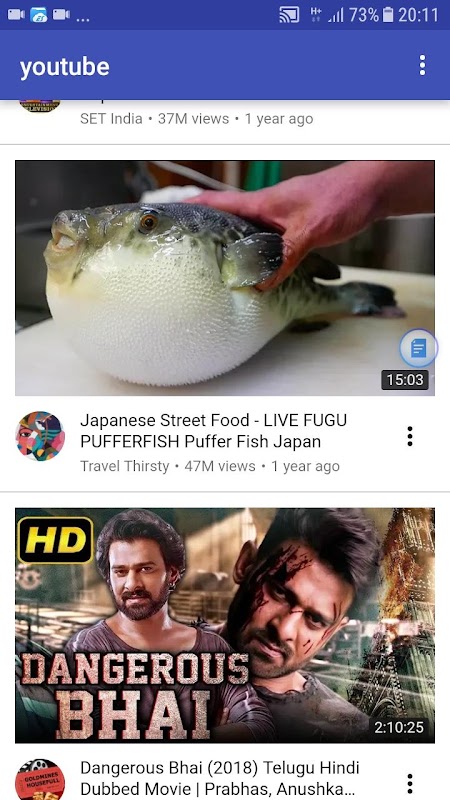Tap the HD badge on movie thumbnail
450x800 pixels.
tap(56, 540)
